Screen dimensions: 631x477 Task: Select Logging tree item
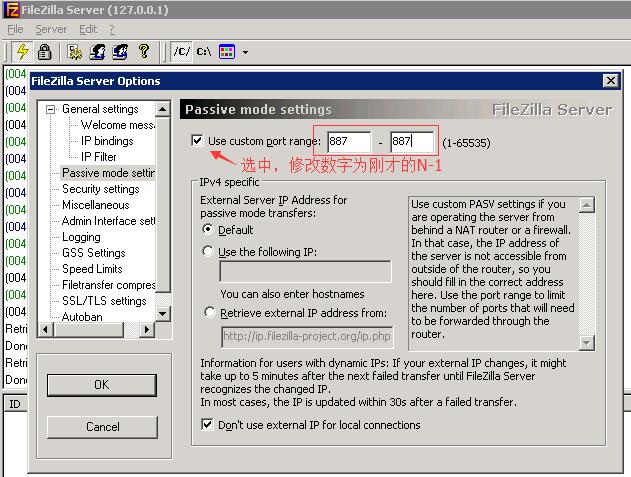81,237
